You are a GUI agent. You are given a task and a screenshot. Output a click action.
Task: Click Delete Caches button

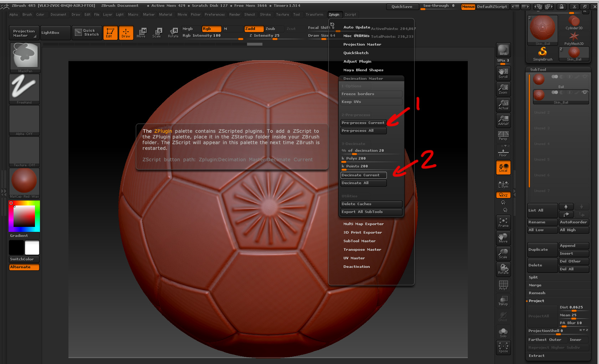click(x=371, y=204)
